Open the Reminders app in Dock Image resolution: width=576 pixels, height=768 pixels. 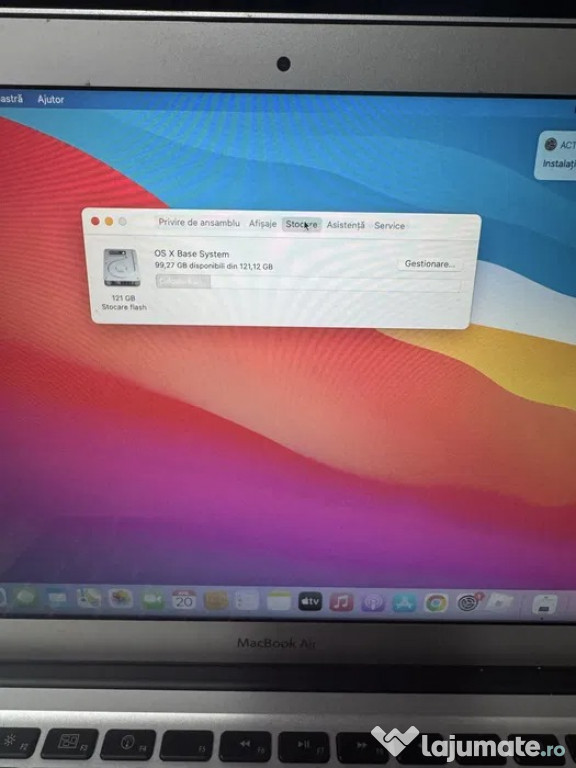[246, 600]
